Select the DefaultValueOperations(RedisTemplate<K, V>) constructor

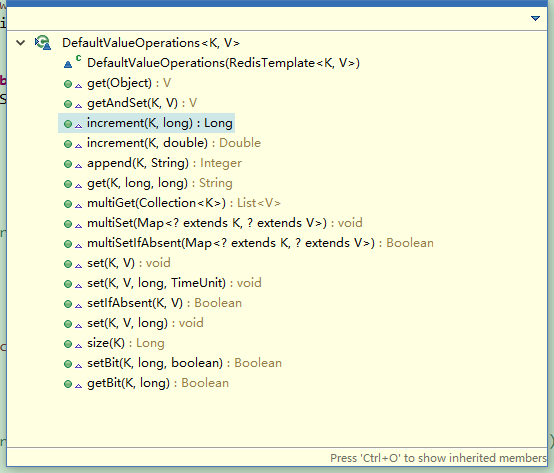point(223,63)
